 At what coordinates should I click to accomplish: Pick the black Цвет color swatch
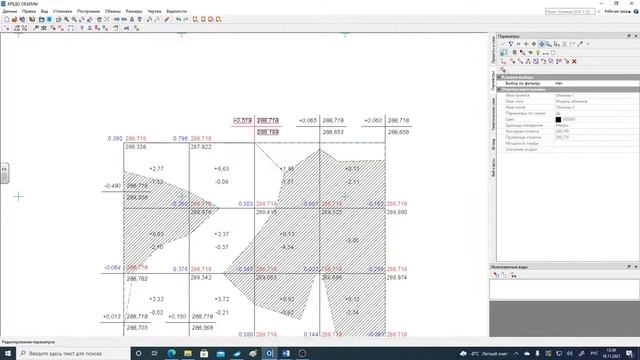coord(558,119)
